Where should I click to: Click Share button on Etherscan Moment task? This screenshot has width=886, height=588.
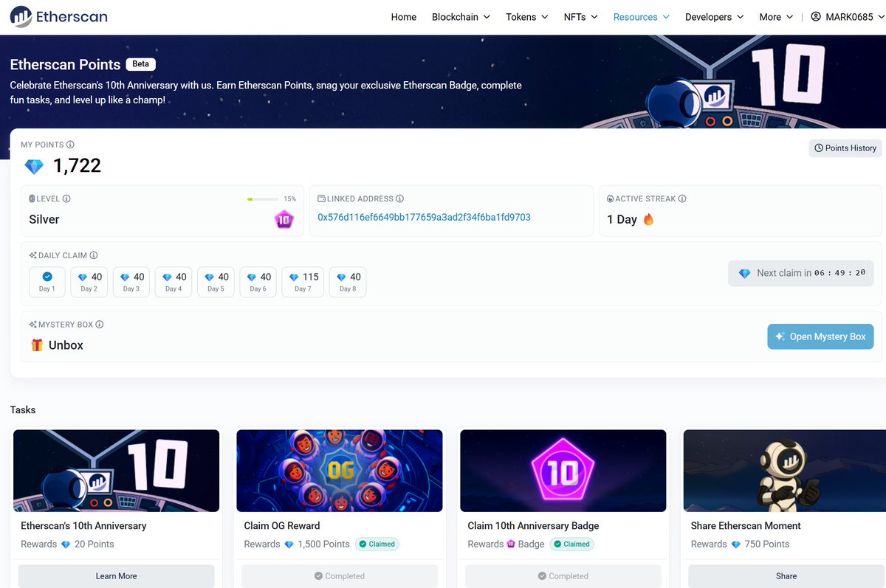click(x=786, y=576)
